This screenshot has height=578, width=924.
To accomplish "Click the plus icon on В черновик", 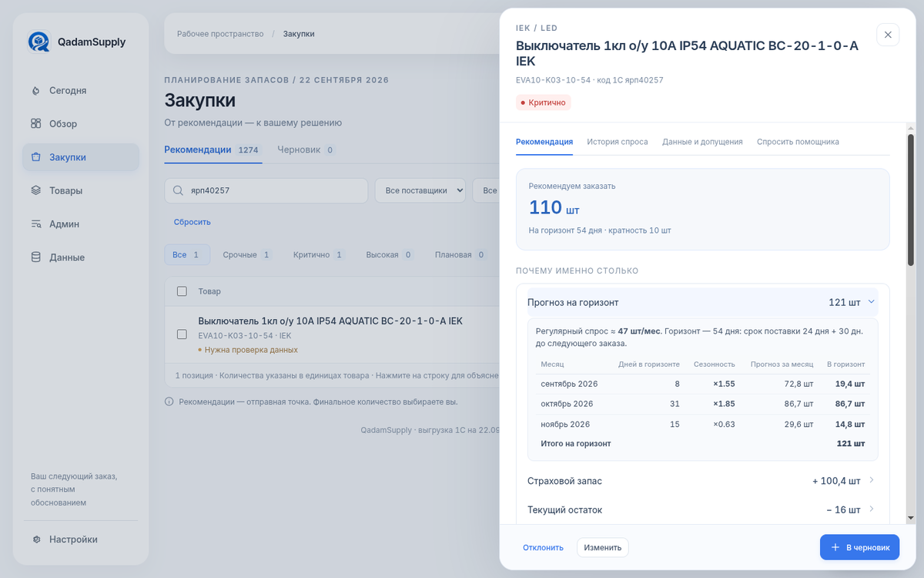I will click(x=835, y=547).
